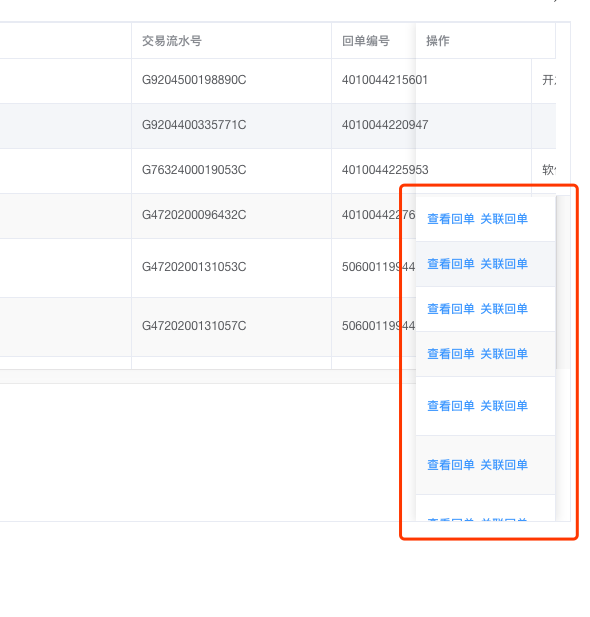Select the 交易流水号 column header
This screenshot has width=590, height=617.
click(172, 41)
